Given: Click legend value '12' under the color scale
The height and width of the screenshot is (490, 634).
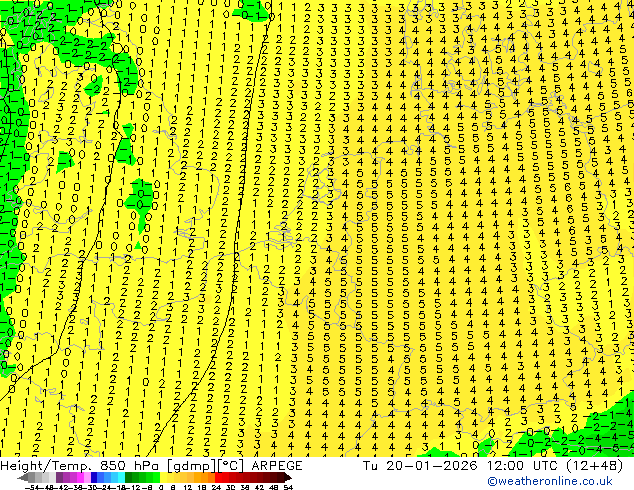Looking at the screenshot, I should point(187,487).
